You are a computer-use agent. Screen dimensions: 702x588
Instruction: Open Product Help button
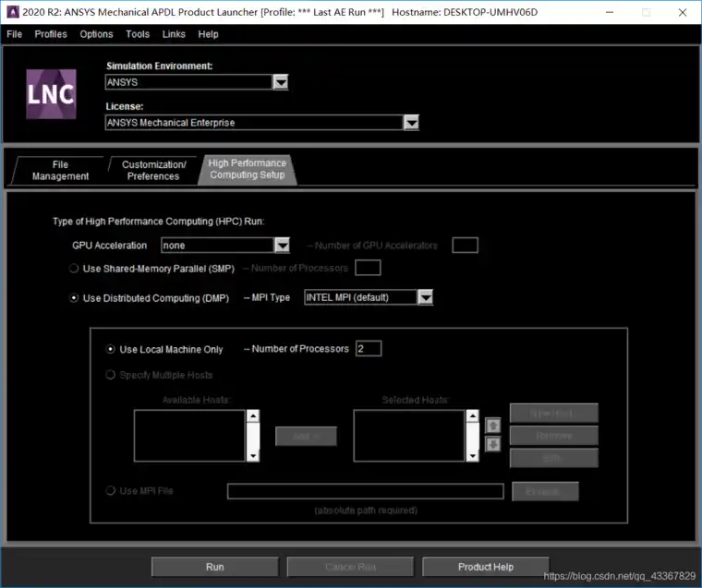click(x=486, y=567)
